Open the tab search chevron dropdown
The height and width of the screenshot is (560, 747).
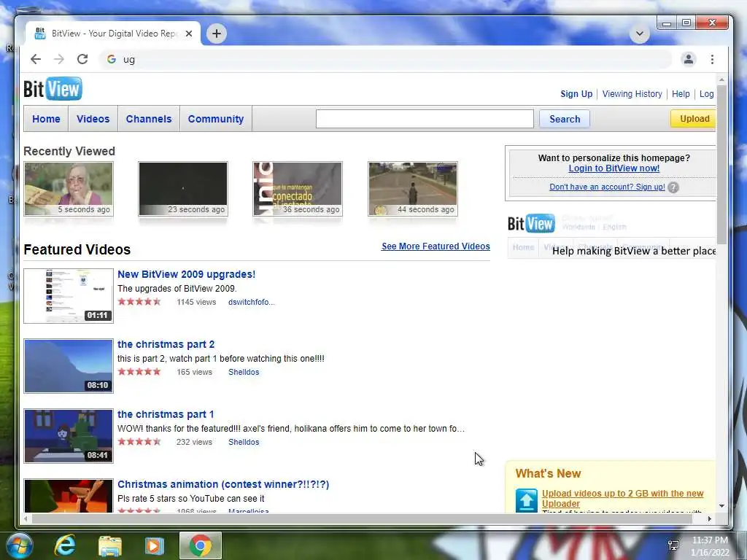(639, 34)
